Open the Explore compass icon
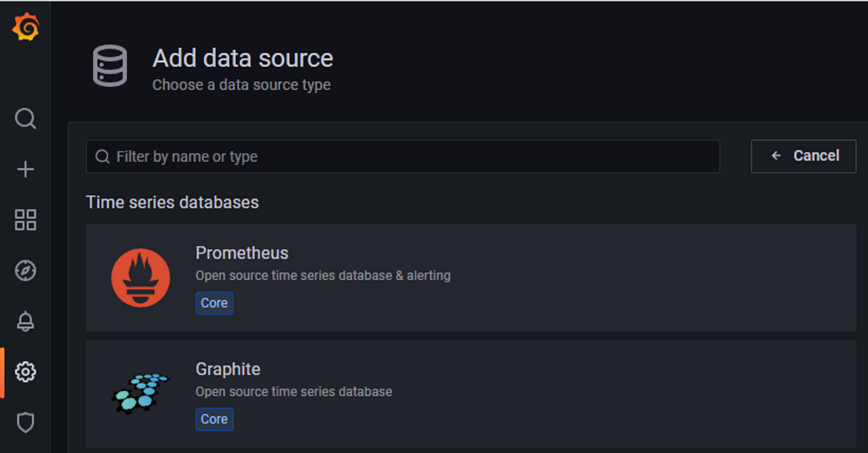Viewport: 868px width, 453px height. pyautogui.click(x=26, y=271)
